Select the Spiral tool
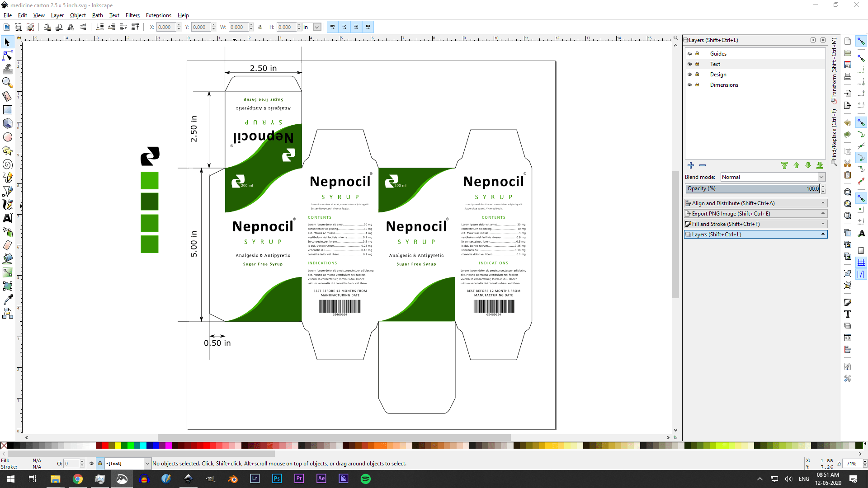 8,164
